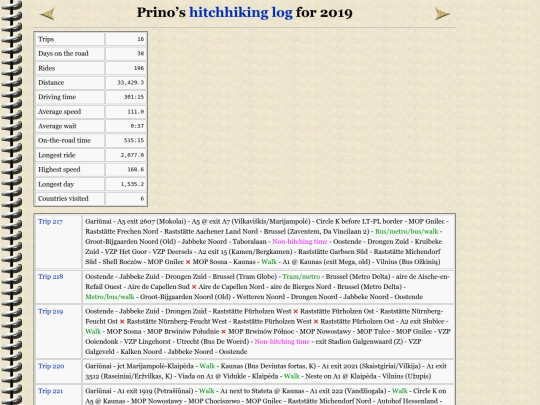Select the 'Longest day' label
This screenshot has height=405, width=540.
click(56, 184)
